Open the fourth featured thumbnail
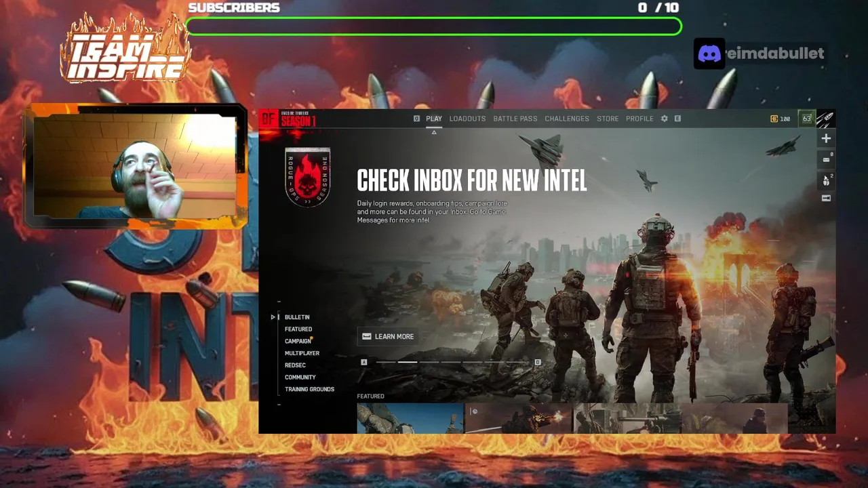The height and width of the screenshot is (488, 868). tap(735, 418)
